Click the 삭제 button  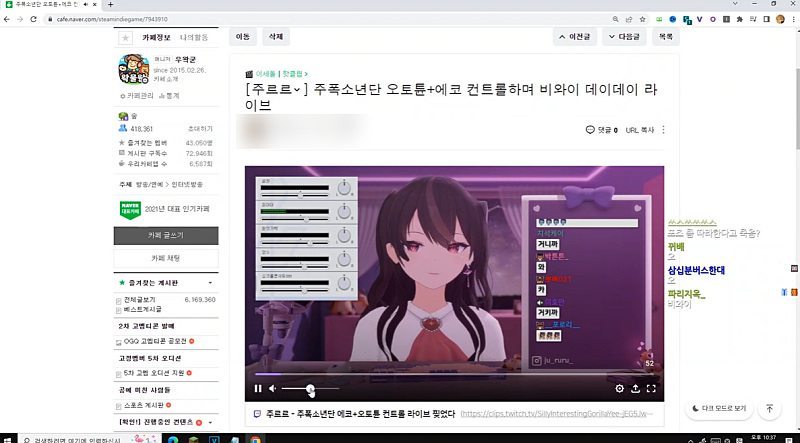click(276, 37)
